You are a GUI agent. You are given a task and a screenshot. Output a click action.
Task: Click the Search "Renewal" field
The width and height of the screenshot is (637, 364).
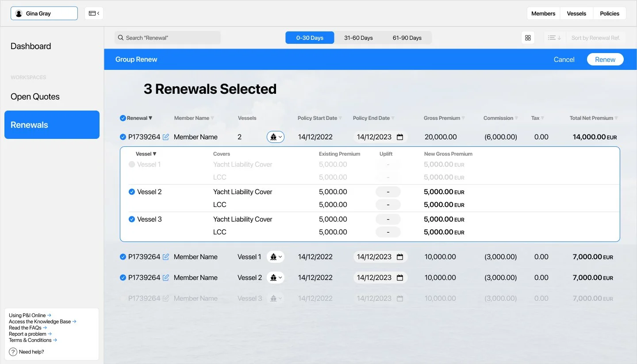pos(168,38)
